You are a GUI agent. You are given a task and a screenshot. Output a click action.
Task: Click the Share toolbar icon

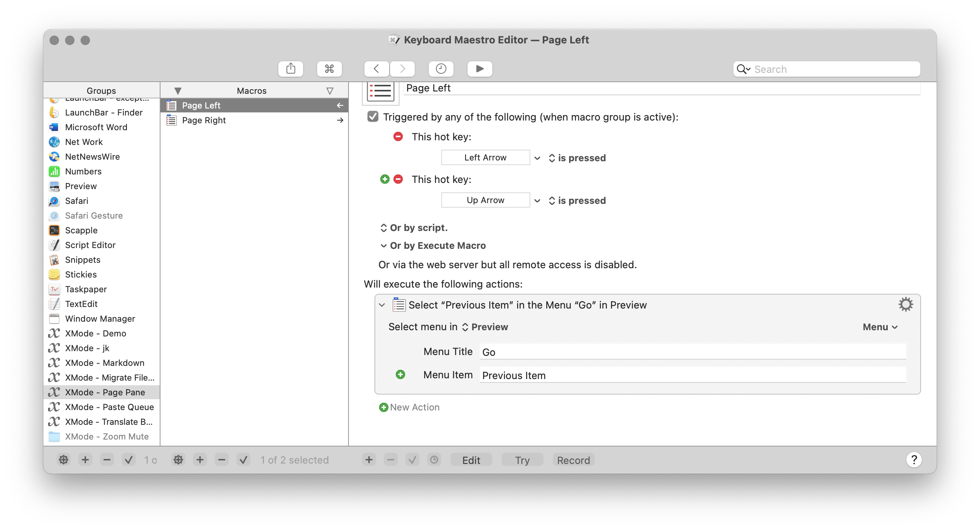tap(291, 69)
